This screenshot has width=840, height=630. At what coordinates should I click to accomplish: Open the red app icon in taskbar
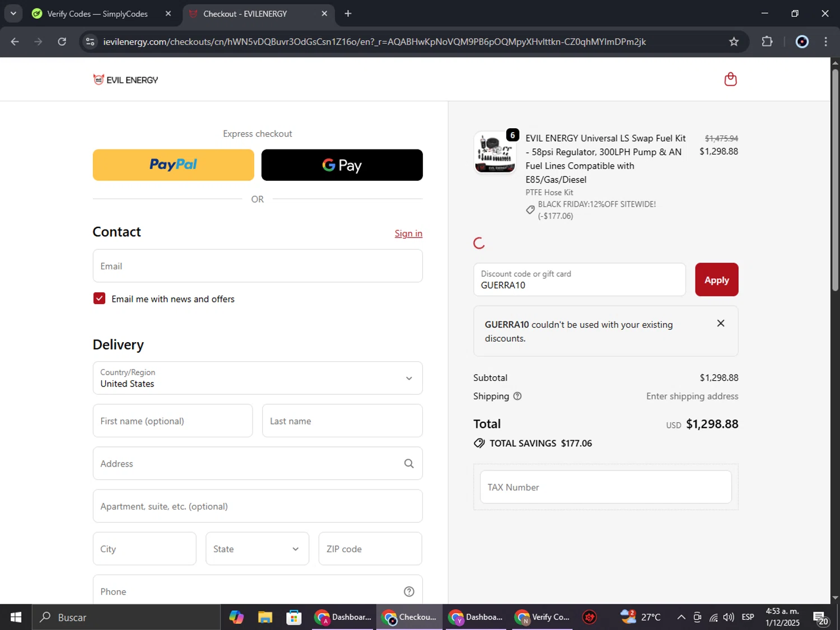pos(589,617)
